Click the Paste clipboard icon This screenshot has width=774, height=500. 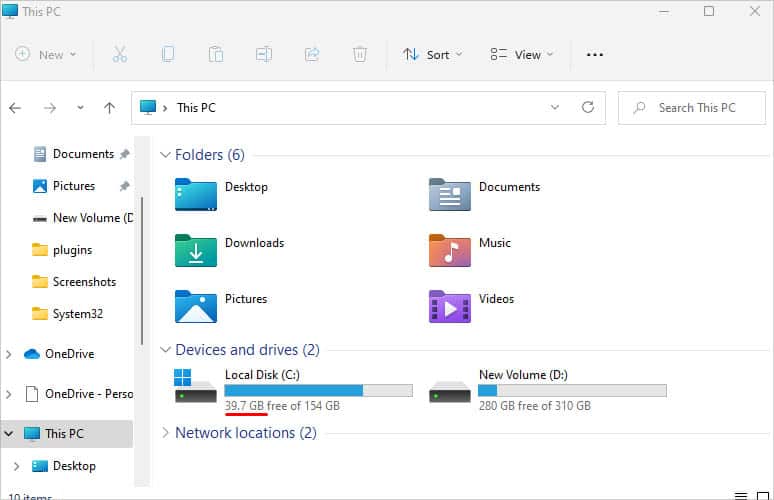click(x=216, y=54)
